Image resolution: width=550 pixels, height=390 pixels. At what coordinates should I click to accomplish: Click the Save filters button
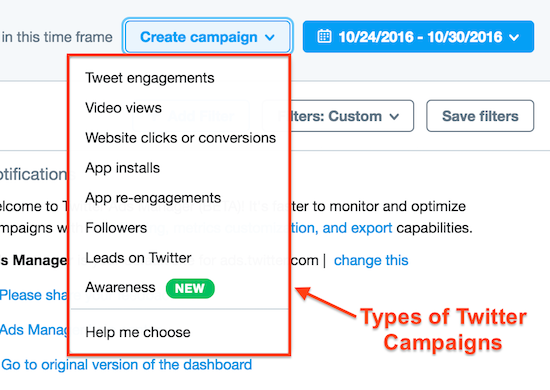[480, 116]
